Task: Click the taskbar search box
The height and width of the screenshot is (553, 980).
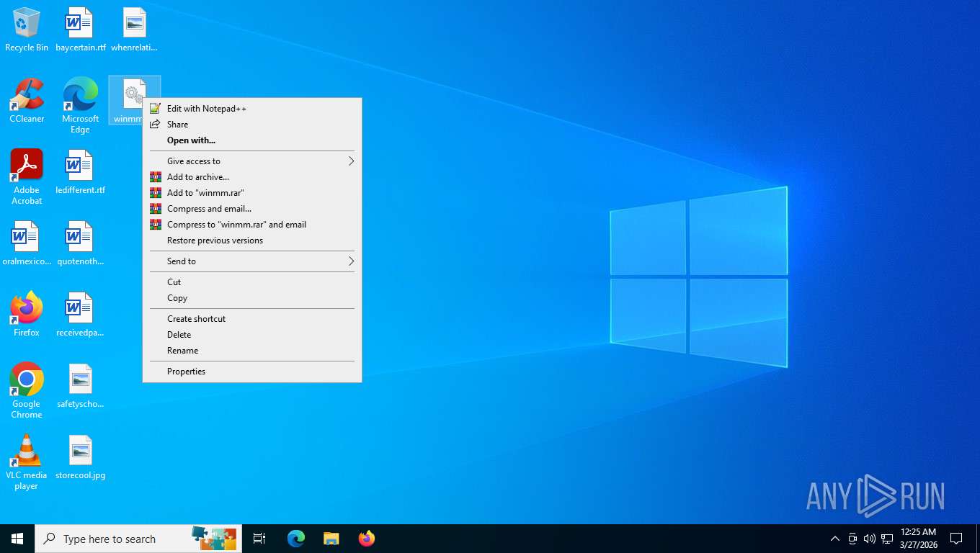Action: point(138,539)
